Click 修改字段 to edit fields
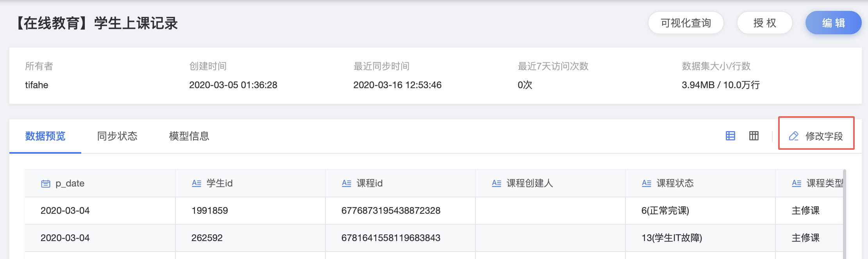 click(816, 136)
